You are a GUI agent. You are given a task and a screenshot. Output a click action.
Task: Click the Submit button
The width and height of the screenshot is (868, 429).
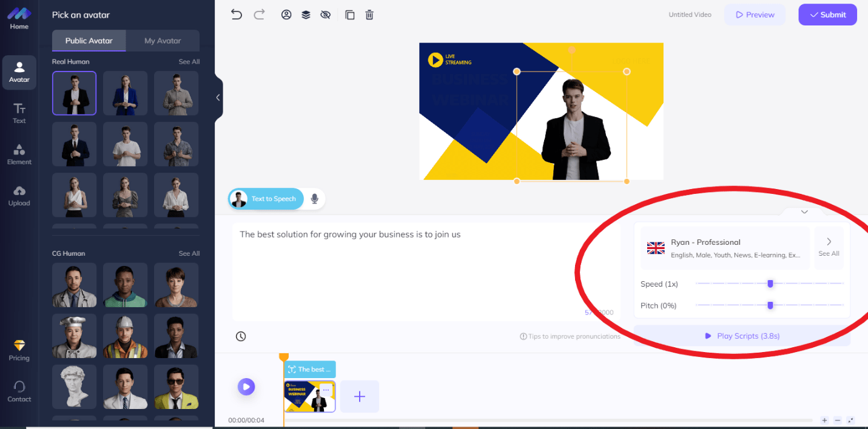[827, 15]
